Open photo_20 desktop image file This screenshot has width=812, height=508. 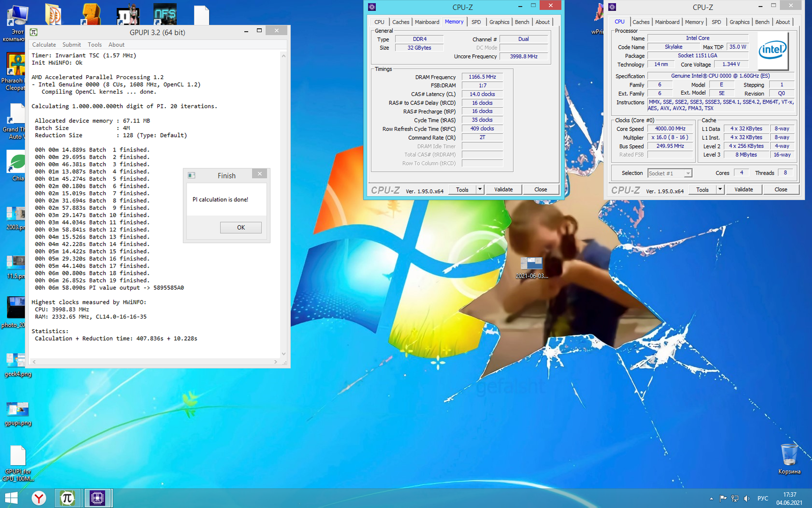(x=15, y=312)
